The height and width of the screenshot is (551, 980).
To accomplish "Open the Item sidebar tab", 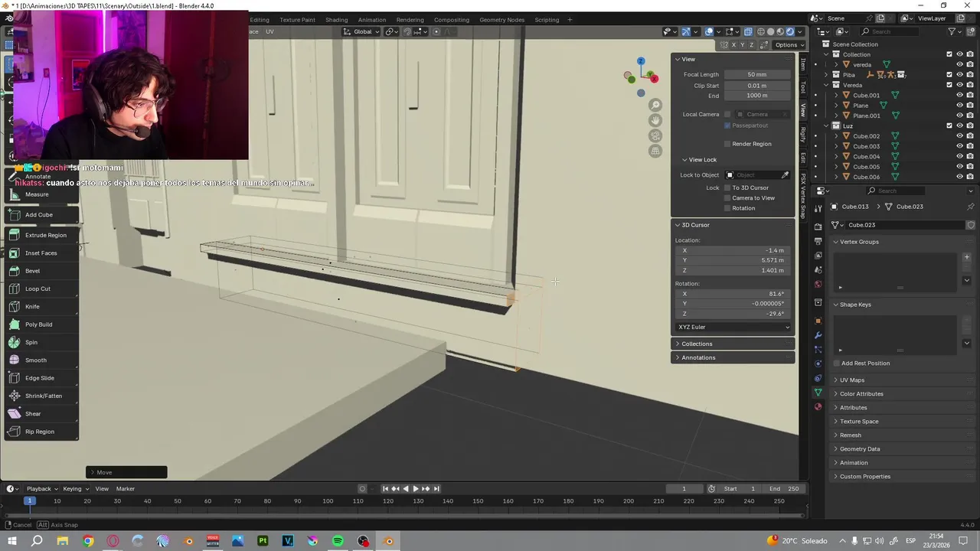I will pyautogui.click(x=803, y=64).
